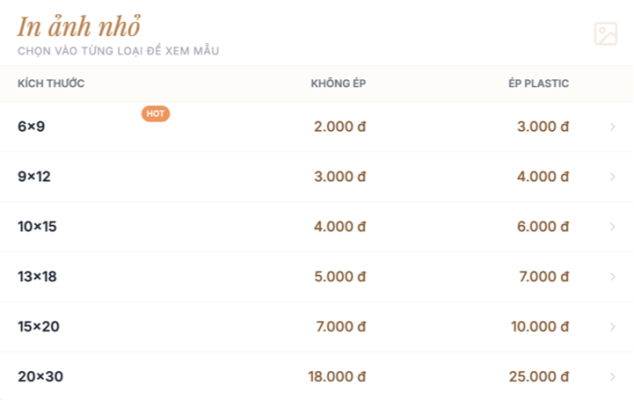Pick the 15×20 photo size
Image resolution: width=634 pixels, height=400 pixels.
[x=39, y=327]
